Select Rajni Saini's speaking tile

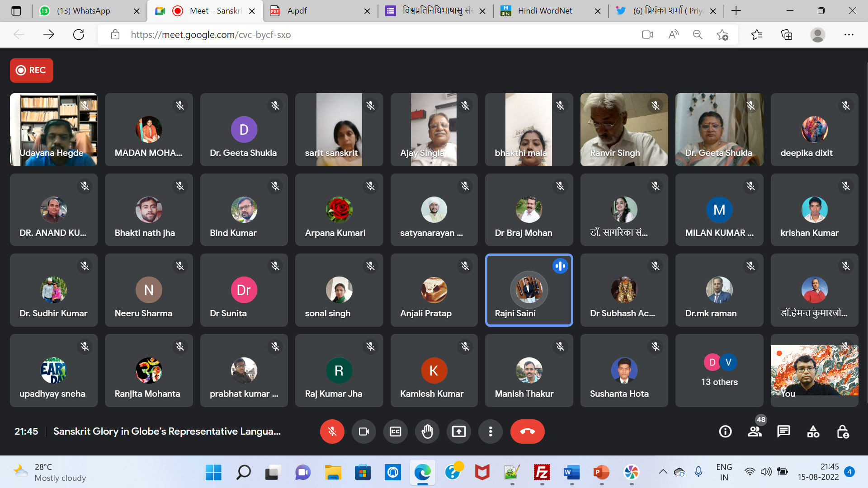[x=528, y=290]
